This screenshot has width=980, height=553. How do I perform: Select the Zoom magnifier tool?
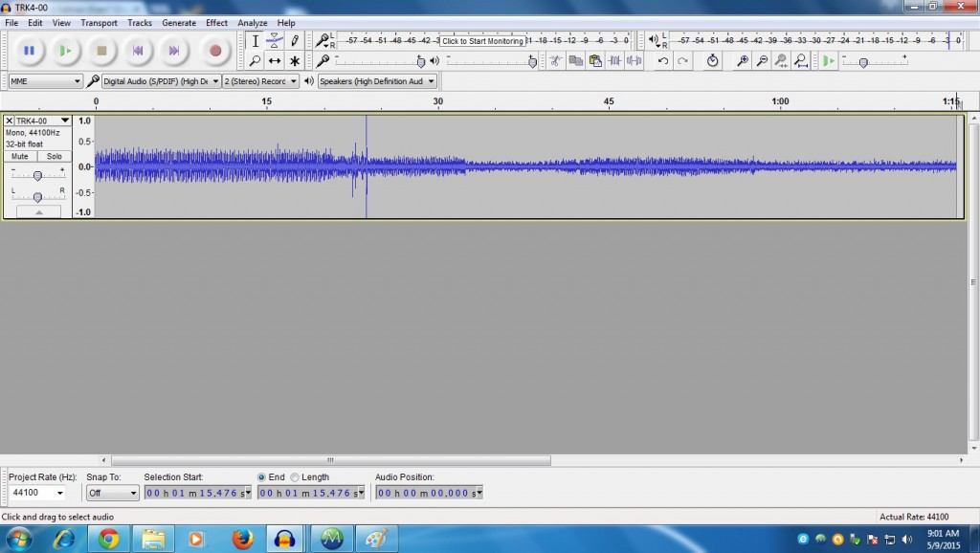pos(255,60)
